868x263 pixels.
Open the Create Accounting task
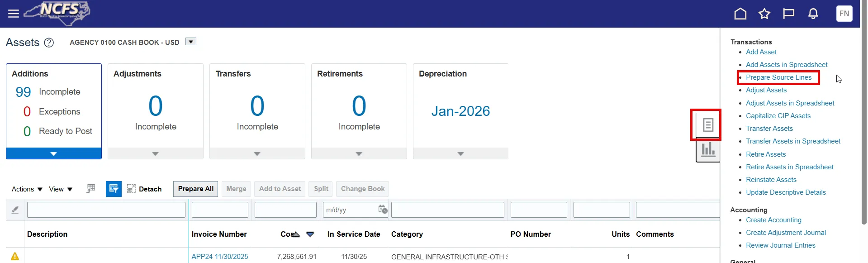[x=773, y=220]
